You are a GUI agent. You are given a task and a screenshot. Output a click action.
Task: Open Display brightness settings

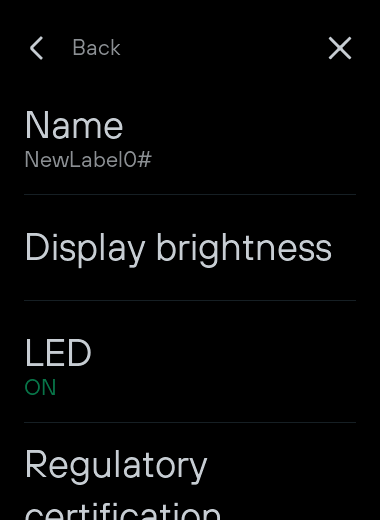pos(190,247)
